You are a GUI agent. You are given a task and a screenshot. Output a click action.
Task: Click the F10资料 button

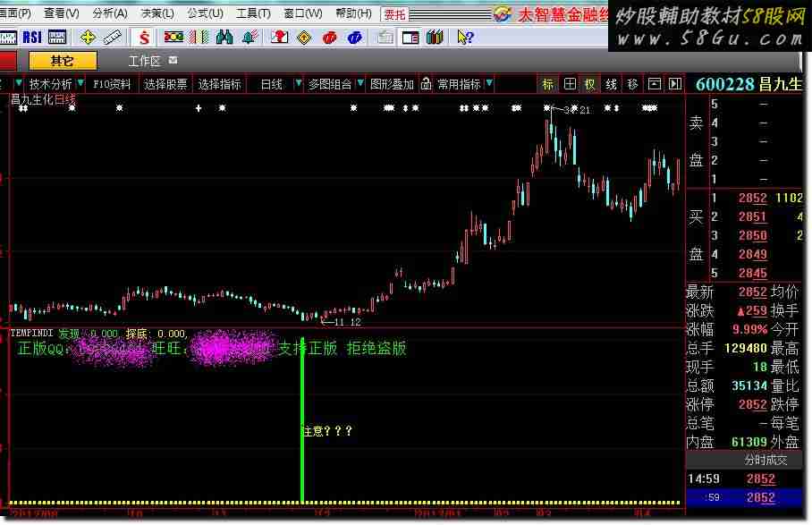point(112,84)
